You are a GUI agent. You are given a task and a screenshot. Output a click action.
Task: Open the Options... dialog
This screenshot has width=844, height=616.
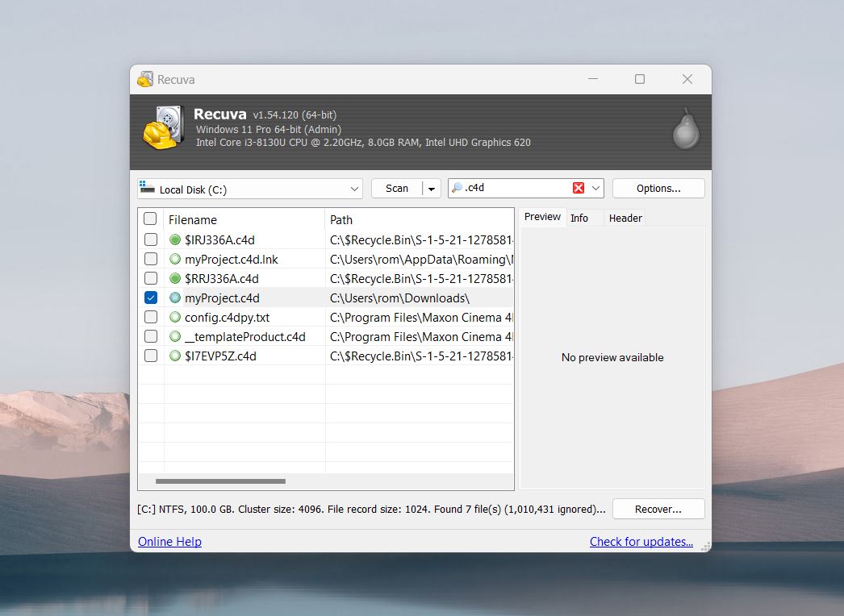click(658, 189)
